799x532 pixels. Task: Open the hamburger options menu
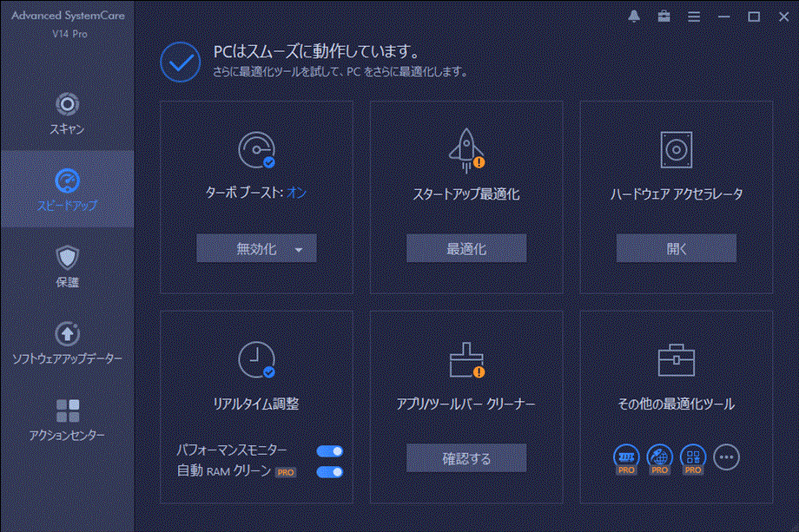694,16
